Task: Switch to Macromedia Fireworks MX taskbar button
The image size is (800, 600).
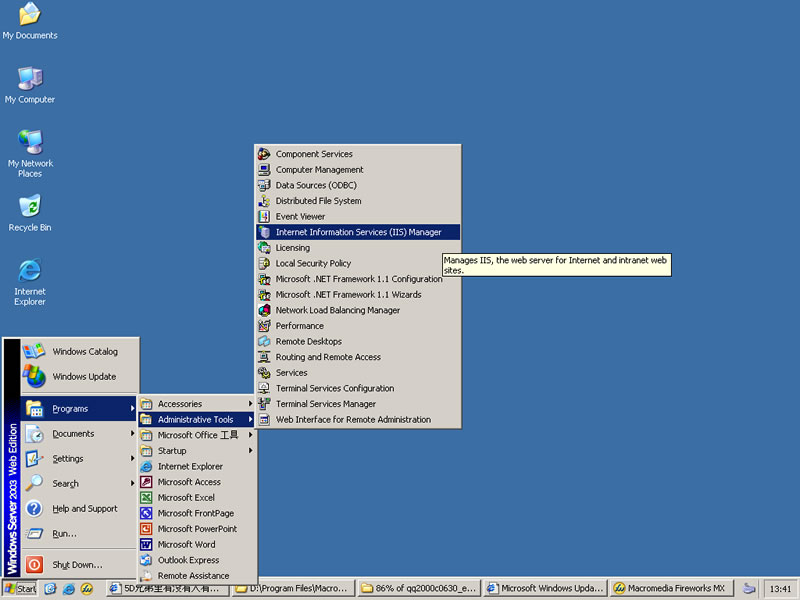Action: click(x=671, y=588)
